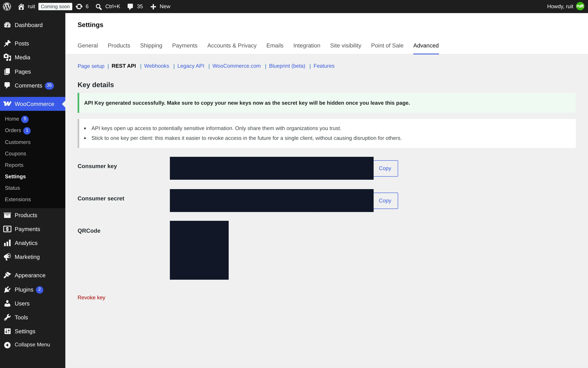The image size is (588, 368).
Task: Open comments bubble in admin bar
Action: click(130, 7)
